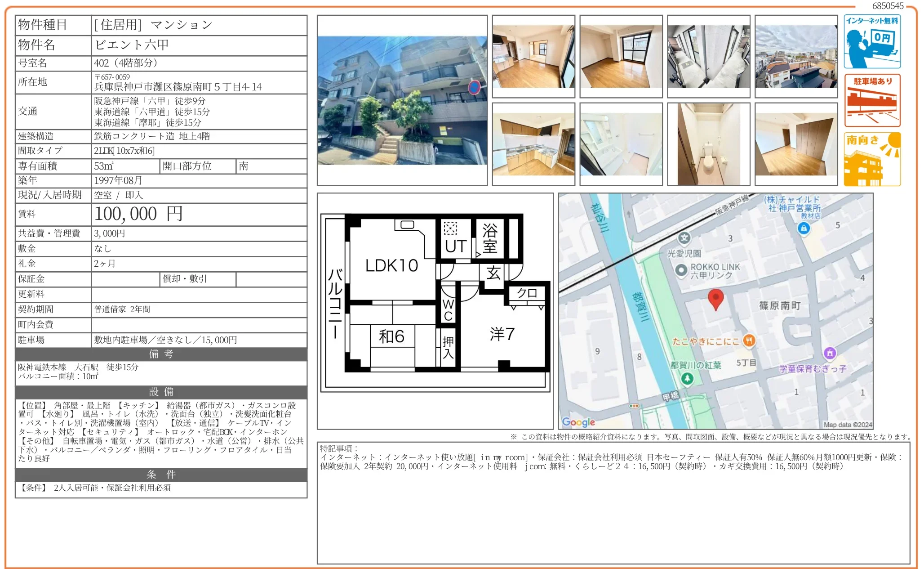The width and height of the screenshot is (924, 569).
Task: Open the rooftop city view photo
Action: click(x=796, y=56)
